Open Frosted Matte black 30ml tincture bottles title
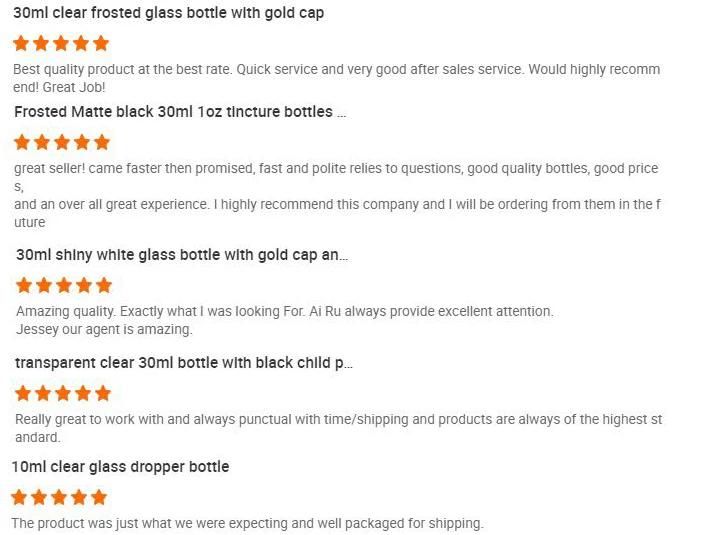 click(x=180, y=112)
